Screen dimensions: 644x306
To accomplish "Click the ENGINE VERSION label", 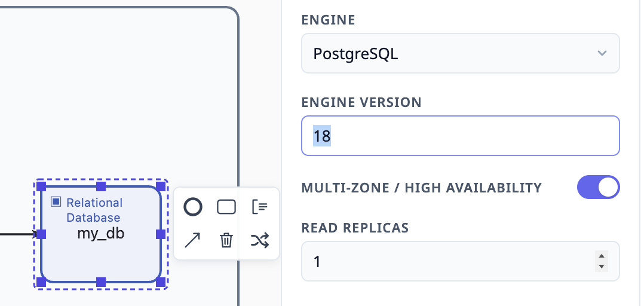I will pos(361,102).
